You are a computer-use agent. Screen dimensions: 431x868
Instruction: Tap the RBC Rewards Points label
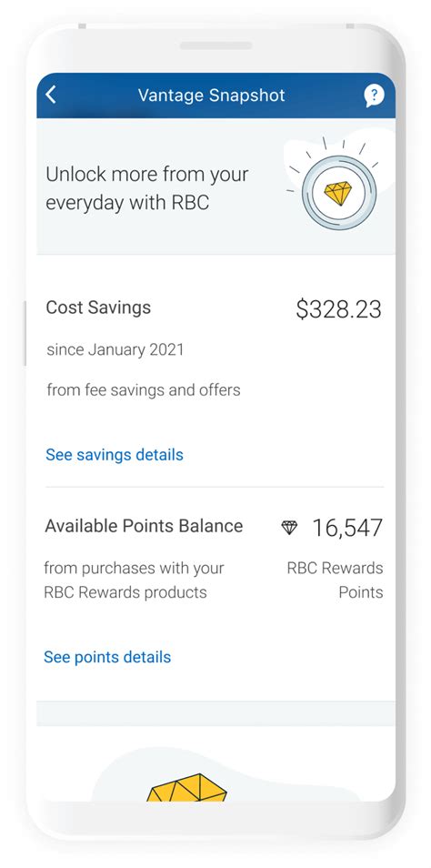click(335, 580)
